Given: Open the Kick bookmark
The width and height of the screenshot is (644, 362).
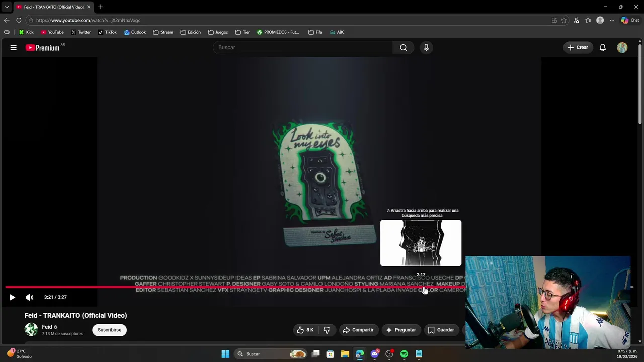Looking at the screenshot, I should [26, 32].
